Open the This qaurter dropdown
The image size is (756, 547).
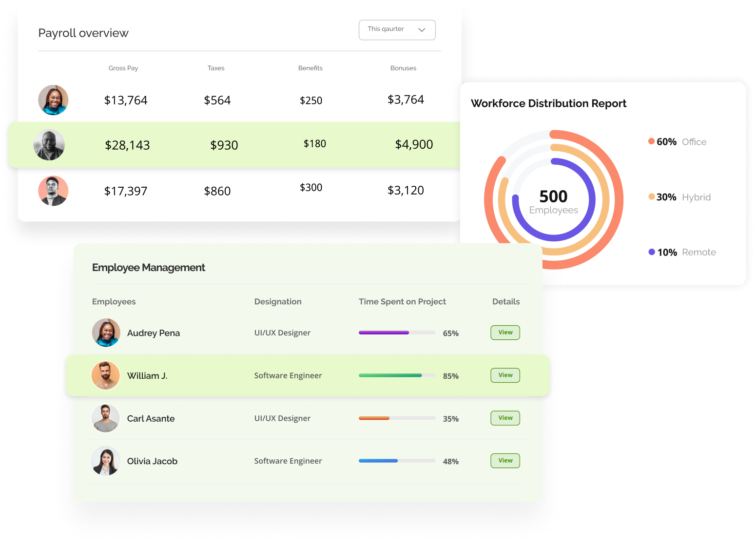point(397,30)
